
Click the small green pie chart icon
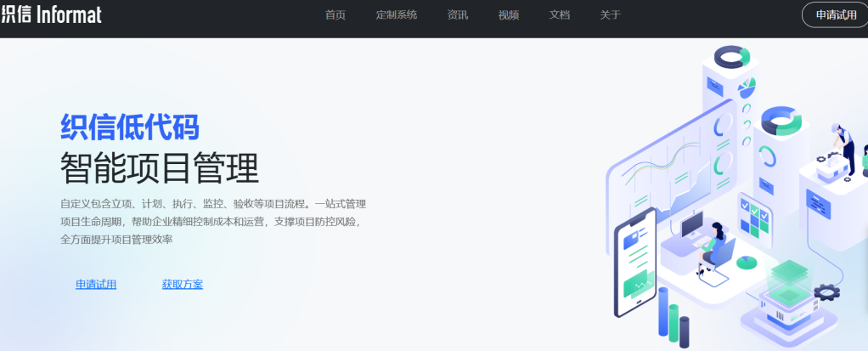pyautogui.click(x=747, y=263)
